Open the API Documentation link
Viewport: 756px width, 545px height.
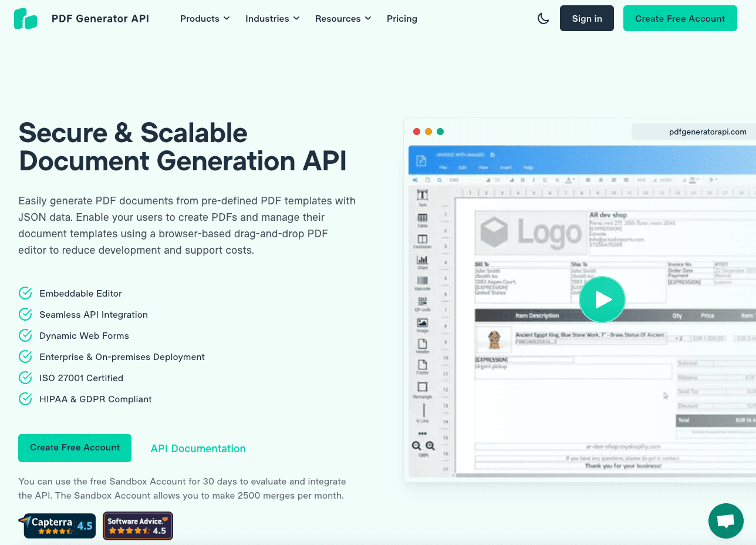point(198,448)
